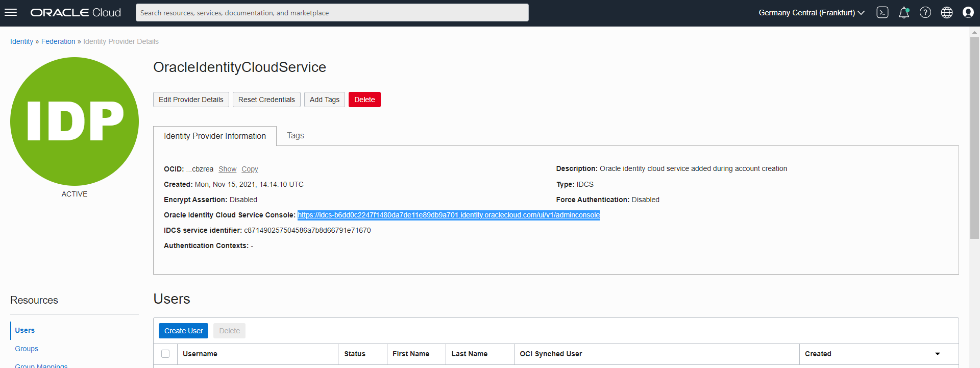Open the announcements bell icon

pyautogui.click(x=904, y=13)
